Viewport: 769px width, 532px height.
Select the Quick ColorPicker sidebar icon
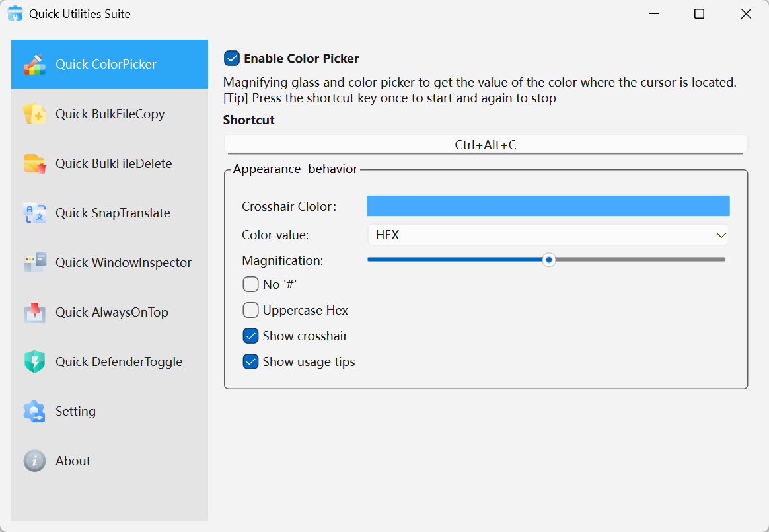(34, 64)
